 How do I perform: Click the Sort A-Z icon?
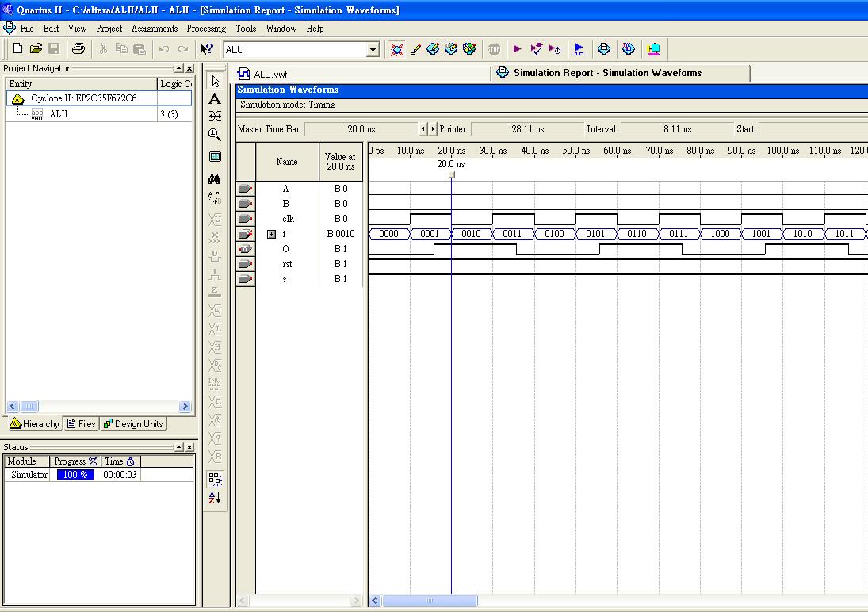pyautogui.click(x=215, y=498)
